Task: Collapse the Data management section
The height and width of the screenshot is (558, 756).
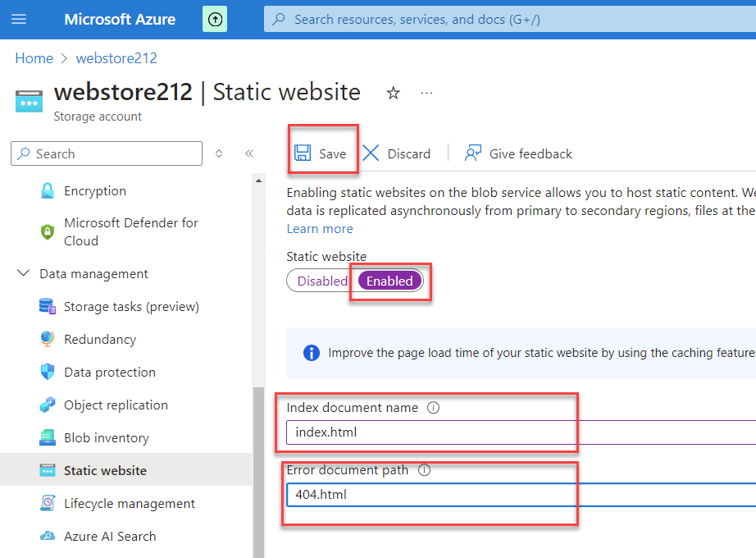Action: point(22,273)
